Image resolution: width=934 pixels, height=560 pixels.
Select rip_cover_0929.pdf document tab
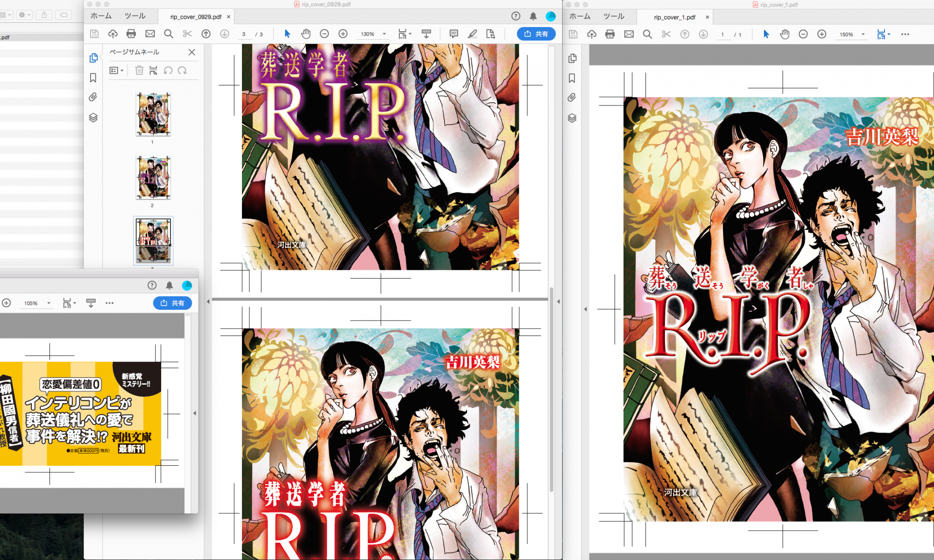point(196,17)
